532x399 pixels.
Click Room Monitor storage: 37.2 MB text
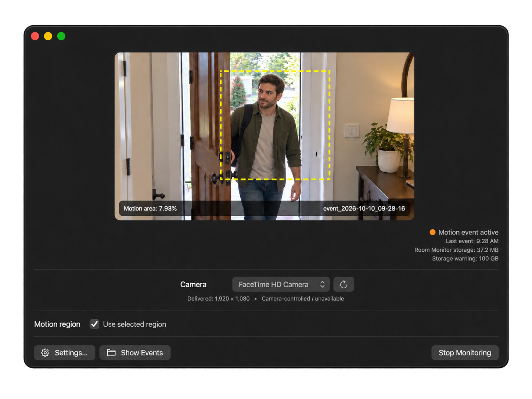(456, 250)
